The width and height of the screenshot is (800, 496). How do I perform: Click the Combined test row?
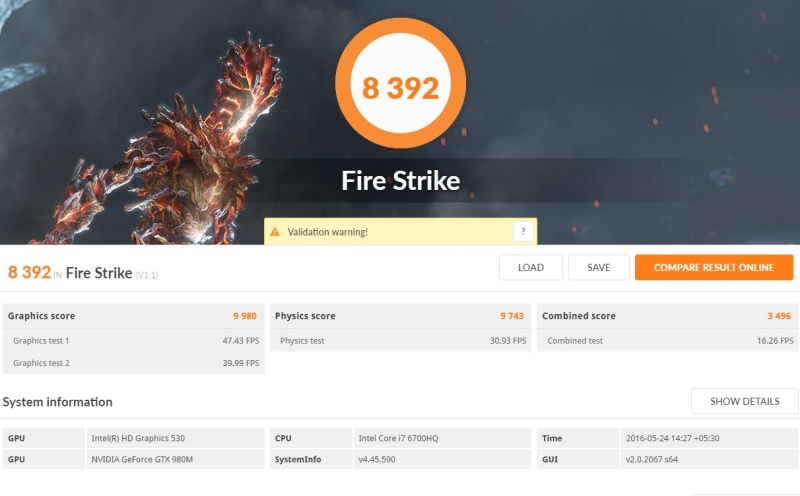click(667, 341)
